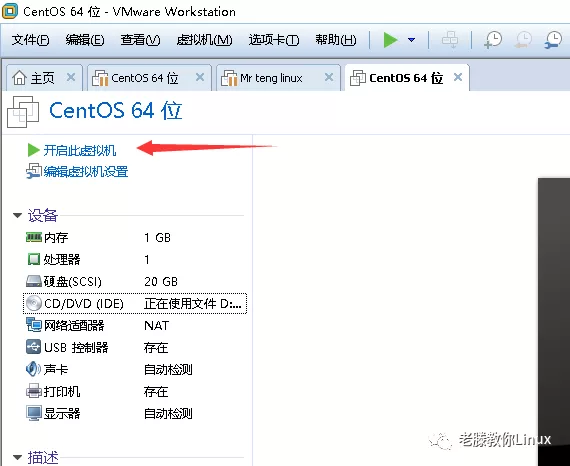
Task: Open the 查看(V) menu
Action: [140, 40]
